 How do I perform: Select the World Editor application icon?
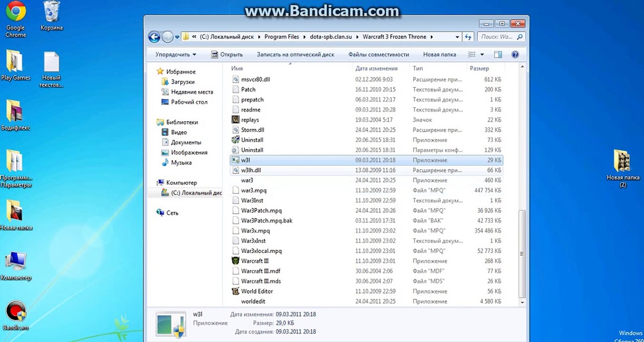coord(235,291)
